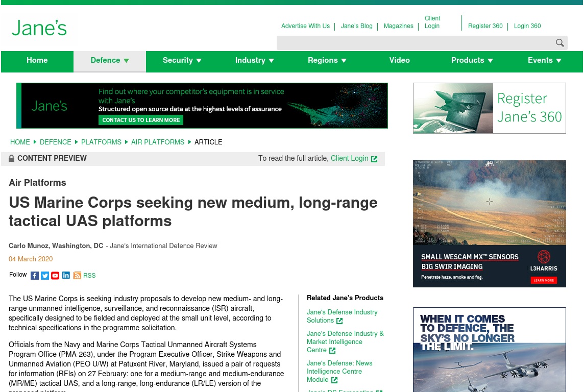This screenshot has height=392, width=584.
Task: Go to HOME breadcrumb
Action: (x=20, y=142)
